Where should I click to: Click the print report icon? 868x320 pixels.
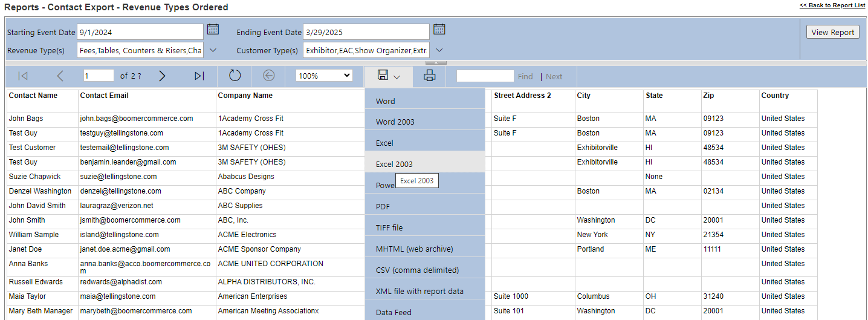[429, 76]
